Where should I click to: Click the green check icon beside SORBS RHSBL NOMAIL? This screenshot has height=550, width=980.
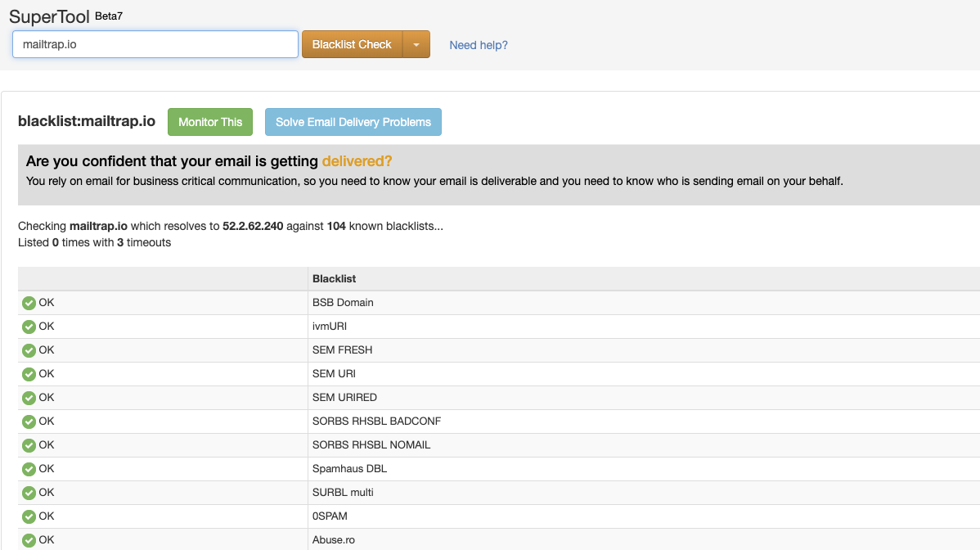(x=29, y=445)
